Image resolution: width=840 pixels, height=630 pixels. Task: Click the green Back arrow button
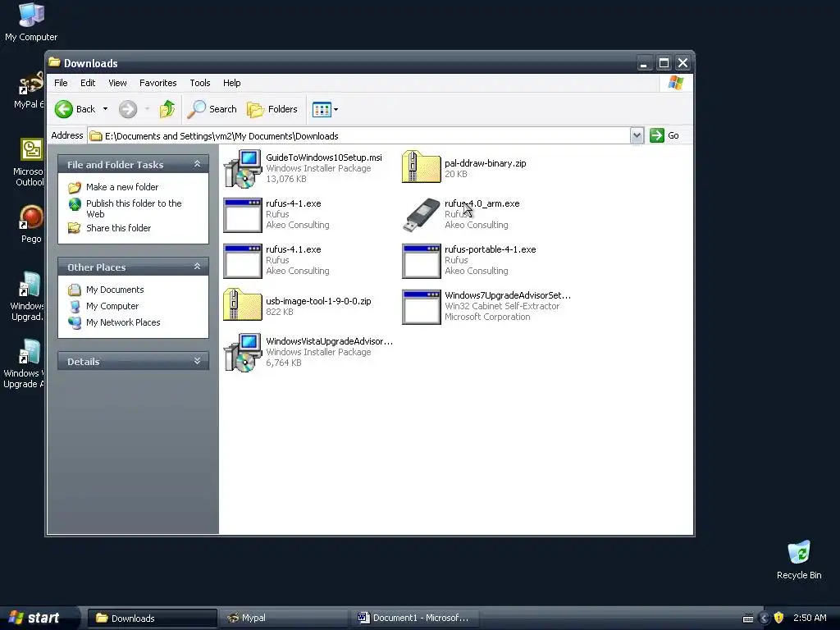(x=64, y=109)
